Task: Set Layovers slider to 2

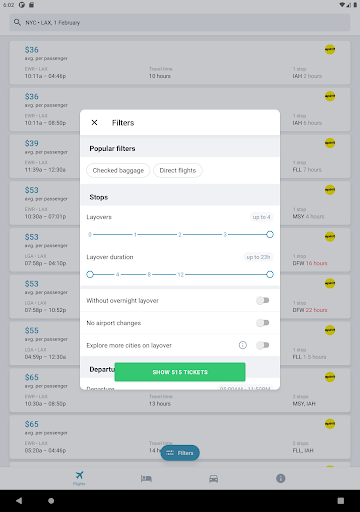Action: click(x=180, y=235)
